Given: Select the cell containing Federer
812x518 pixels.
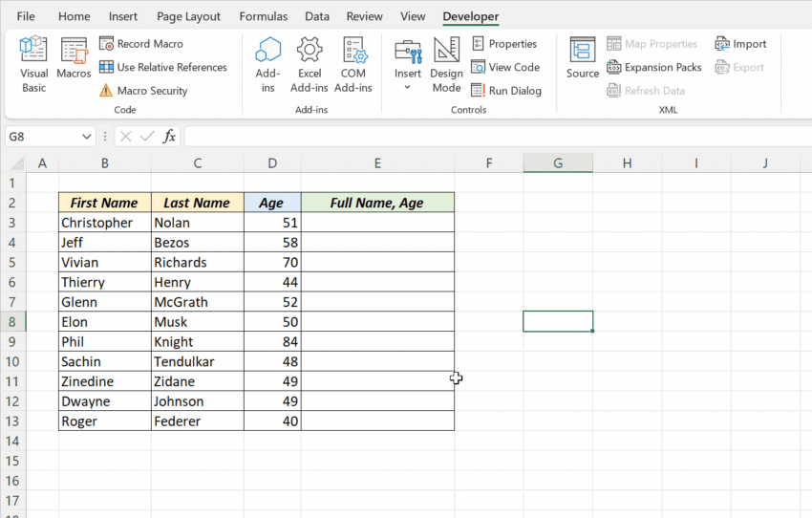Looking at the screenshot, I should pos(198,421).
